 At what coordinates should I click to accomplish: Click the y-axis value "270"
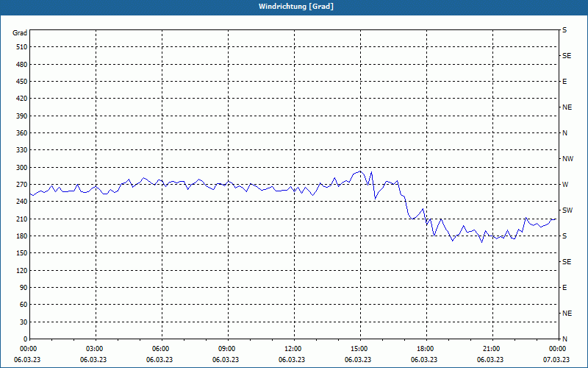tap(22, 185)
